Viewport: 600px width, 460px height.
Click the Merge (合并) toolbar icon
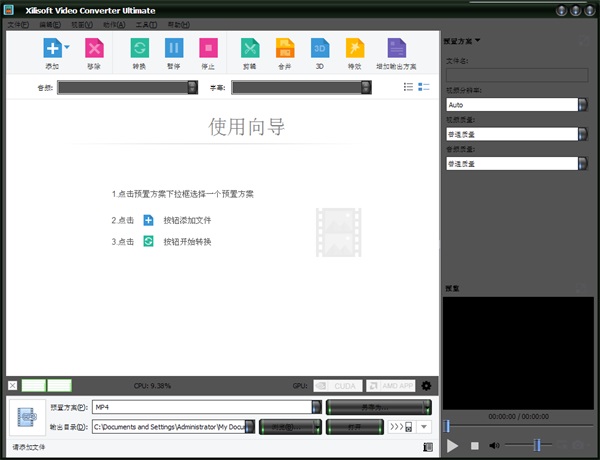[285, 48]
